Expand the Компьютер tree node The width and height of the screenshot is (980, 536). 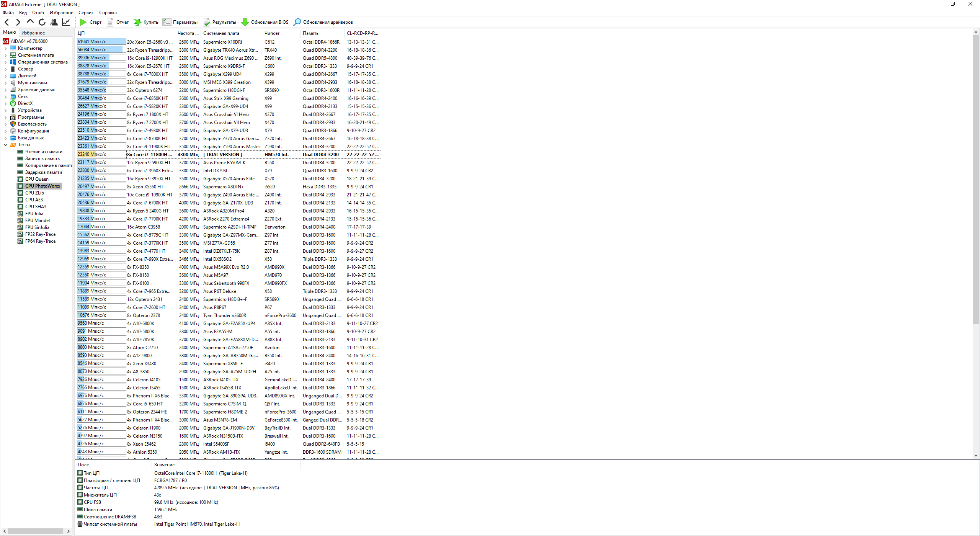click(5, 49)
